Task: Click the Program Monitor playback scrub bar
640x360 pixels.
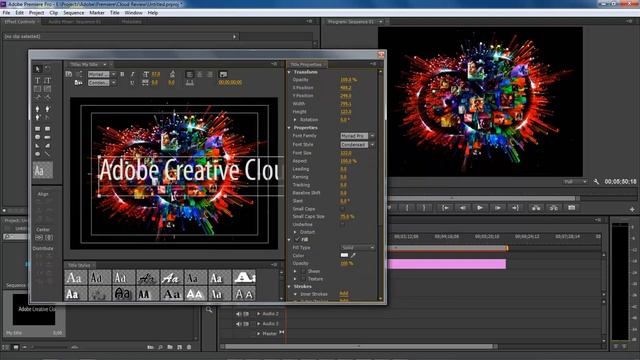Action: pyautogui.click(x=482, y=198)
